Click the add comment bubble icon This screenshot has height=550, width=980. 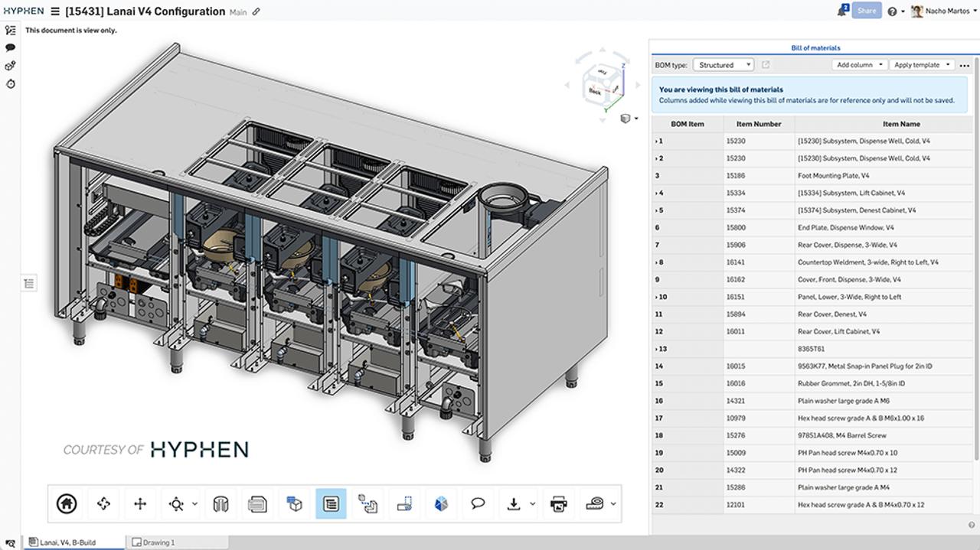point(477,503)
